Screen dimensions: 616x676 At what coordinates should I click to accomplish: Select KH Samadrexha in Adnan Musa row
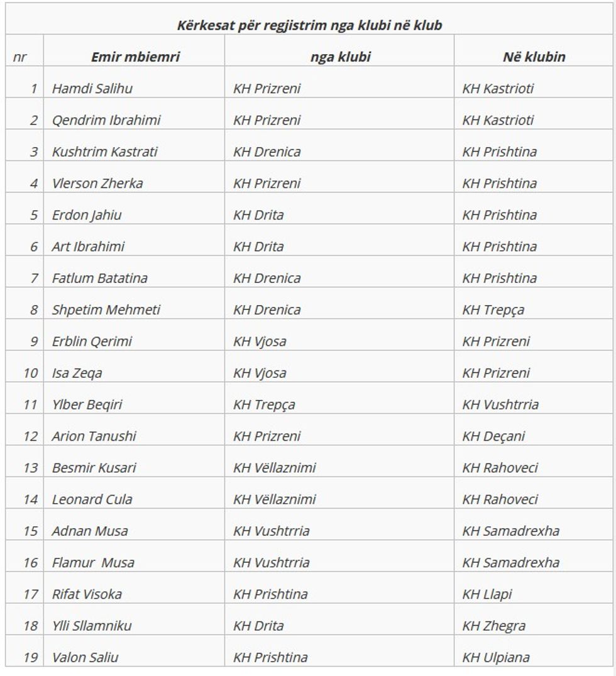[511, 531]
